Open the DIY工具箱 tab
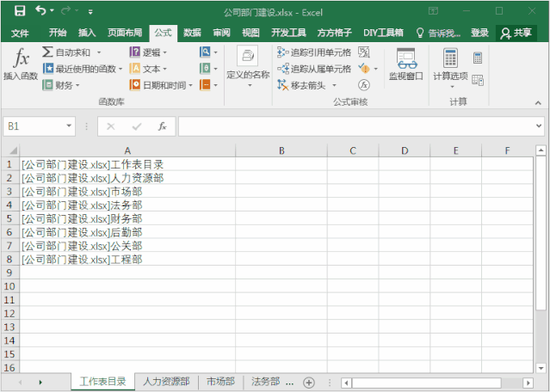 [383, 33]
